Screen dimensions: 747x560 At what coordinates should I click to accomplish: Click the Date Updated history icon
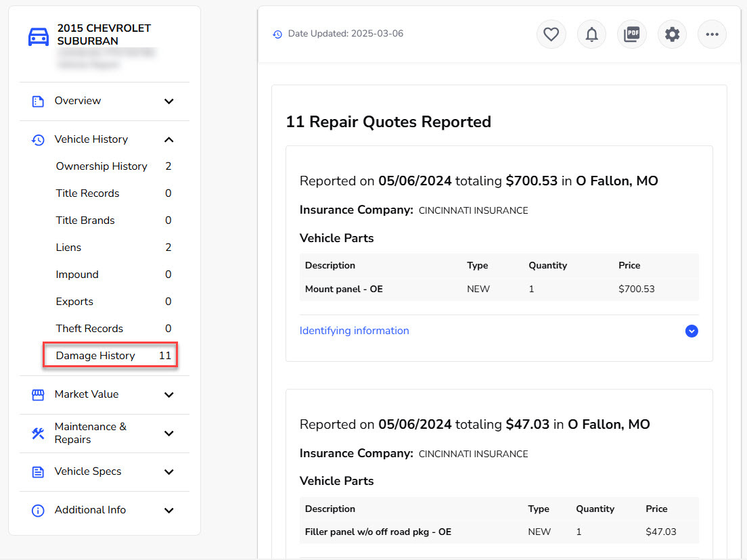(x=277, y=34)
